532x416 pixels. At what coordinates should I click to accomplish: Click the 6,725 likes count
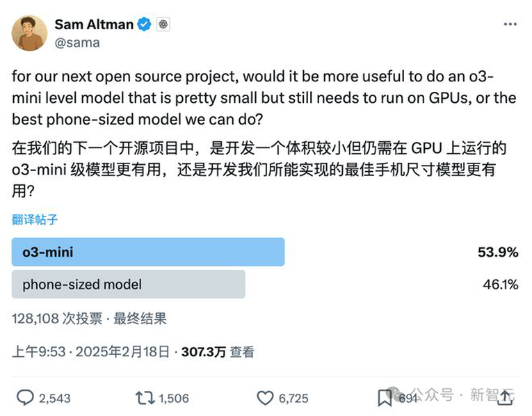(x=293, y=399)
